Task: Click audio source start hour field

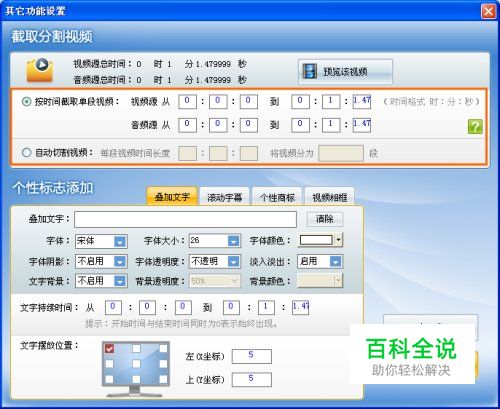Action: pos(187,125)
